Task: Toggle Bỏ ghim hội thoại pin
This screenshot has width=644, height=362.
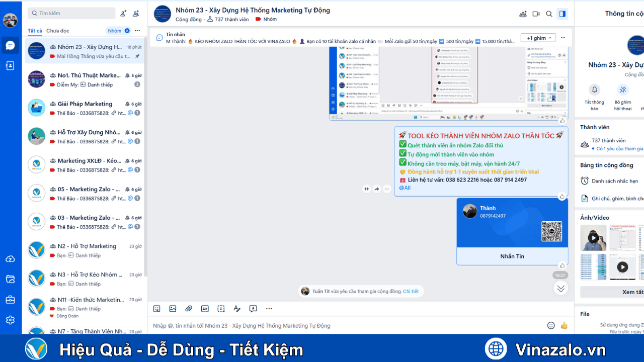Action: click(x=623, y=90)
